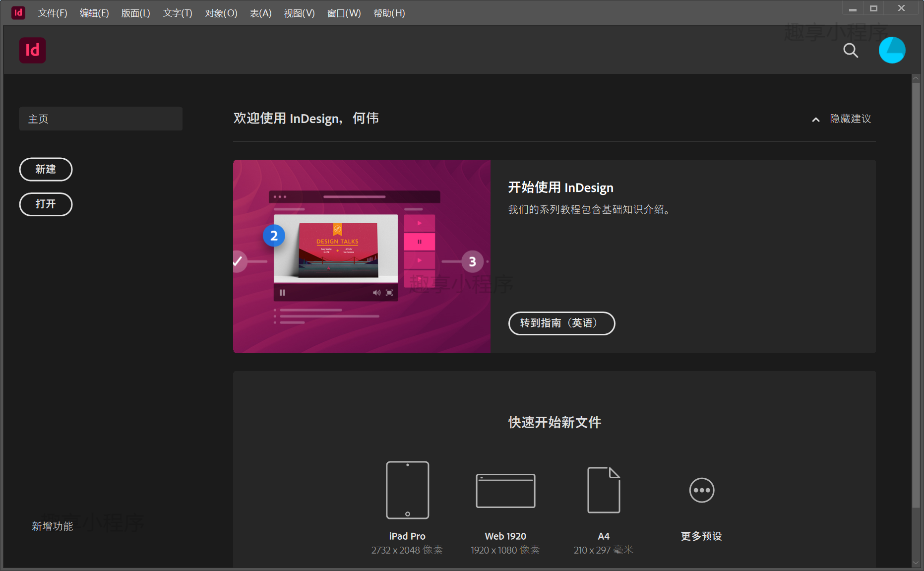Open the 新增功能 link
This screenshot has width=924, height=571.
coord(52,526)
